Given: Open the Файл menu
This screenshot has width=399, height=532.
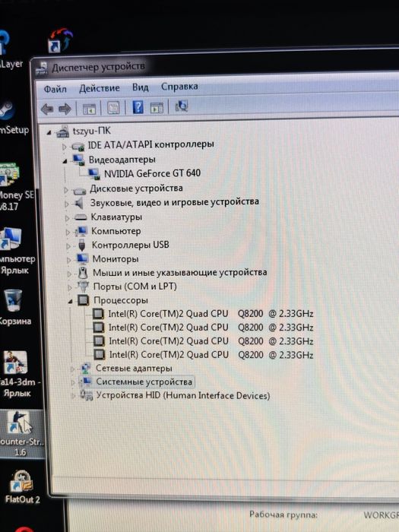Looking at the screenshot, I should (55, 90).
